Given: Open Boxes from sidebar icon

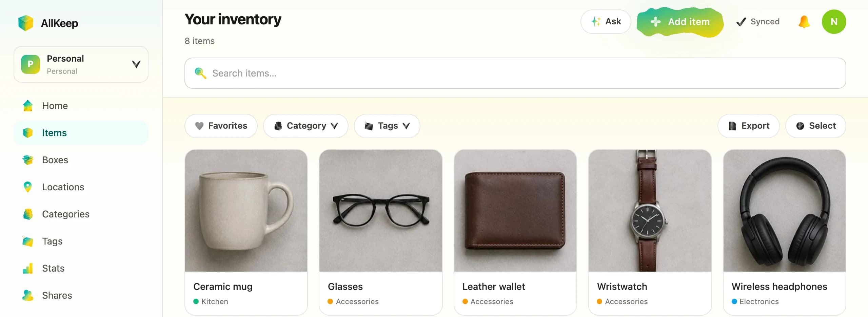Looking at the screenshot, I should 28,160.
